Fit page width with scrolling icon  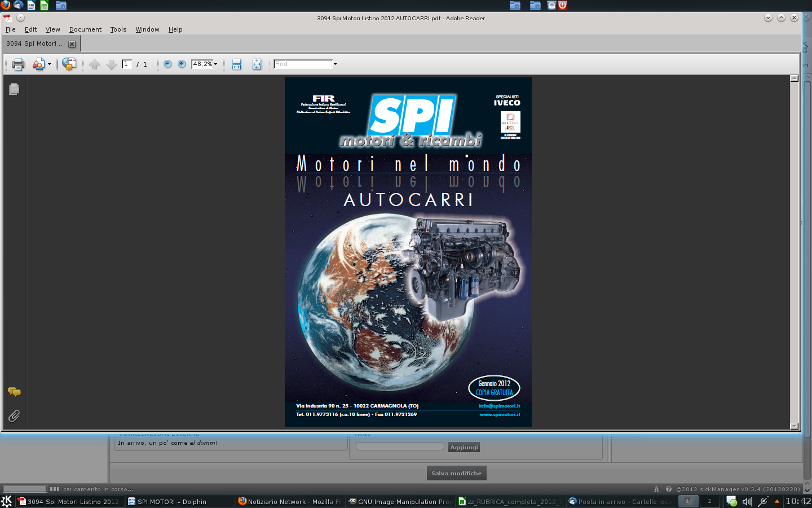click(x=236, y=64)
